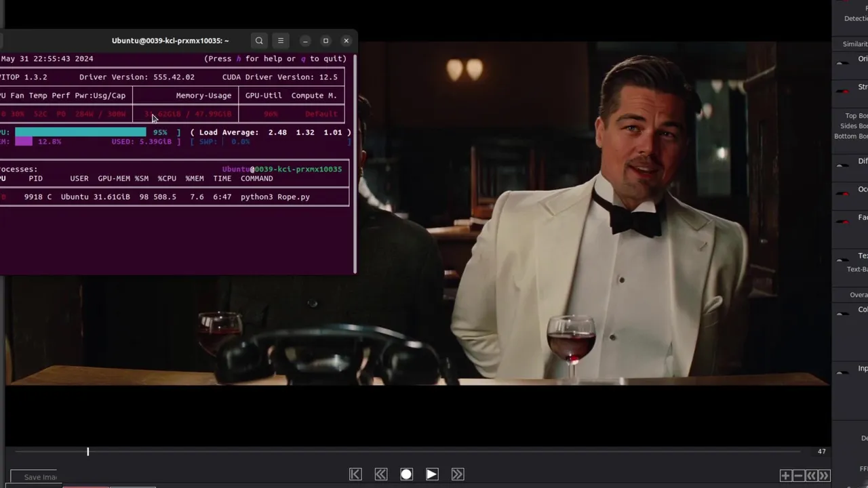868x488 pixels.
Task: Toggle the red switch next to the 'Str' label
Action: (843, 91)
